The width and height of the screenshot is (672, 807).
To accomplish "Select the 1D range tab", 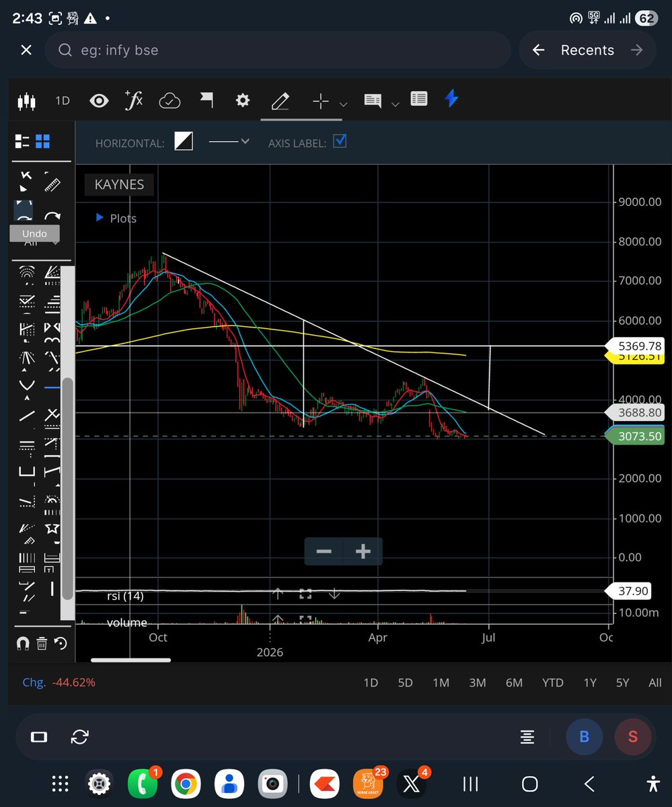I will tap(371, 683).
